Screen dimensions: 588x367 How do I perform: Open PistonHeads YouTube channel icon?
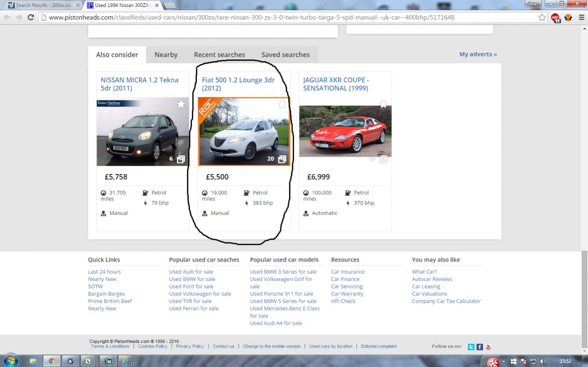click(x=488, y=347)
